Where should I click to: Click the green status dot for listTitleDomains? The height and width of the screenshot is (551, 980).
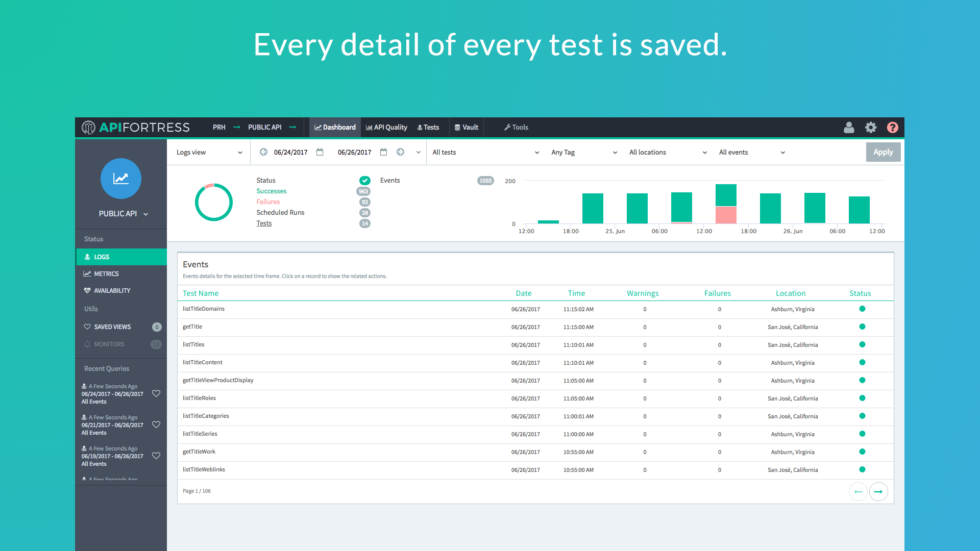(x=862, y=309)
